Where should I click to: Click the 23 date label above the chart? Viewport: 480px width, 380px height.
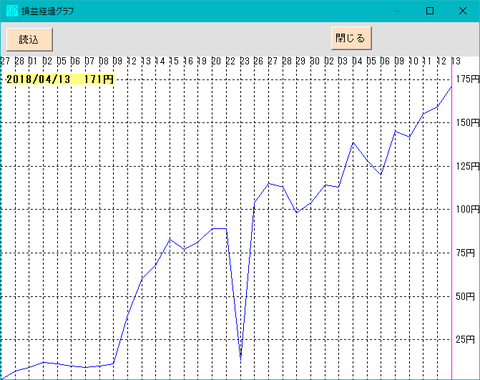pyautogui.click(x=244, y=61)
